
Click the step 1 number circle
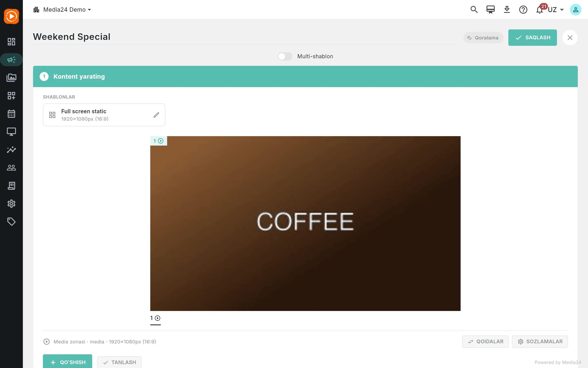click(x=44, y=76)
